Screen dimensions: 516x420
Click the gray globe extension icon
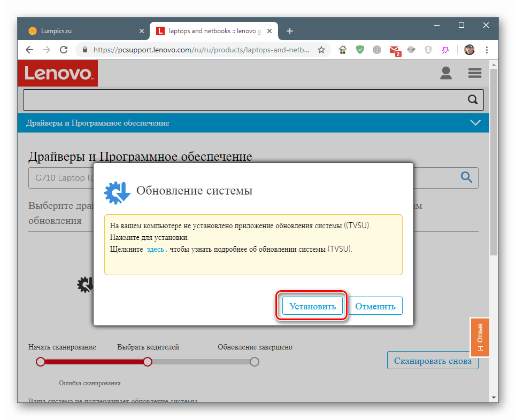[377, 50]
